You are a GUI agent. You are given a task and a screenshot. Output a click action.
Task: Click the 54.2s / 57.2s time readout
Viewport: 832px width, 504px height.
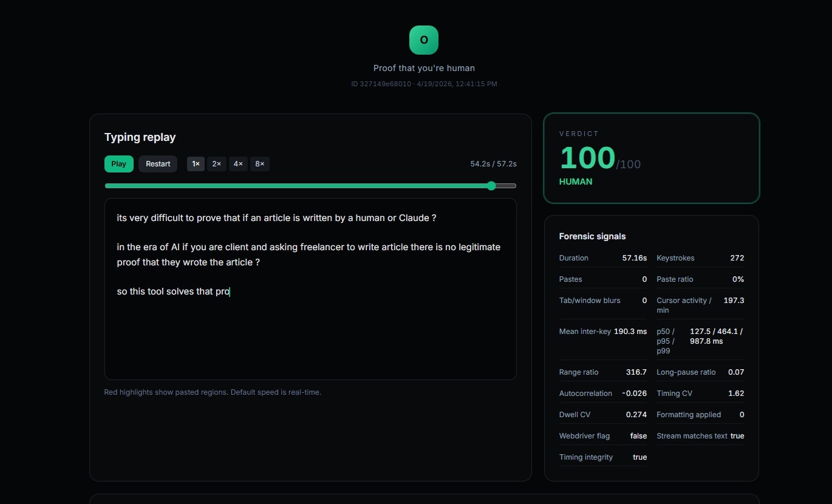tap(493, 164)
